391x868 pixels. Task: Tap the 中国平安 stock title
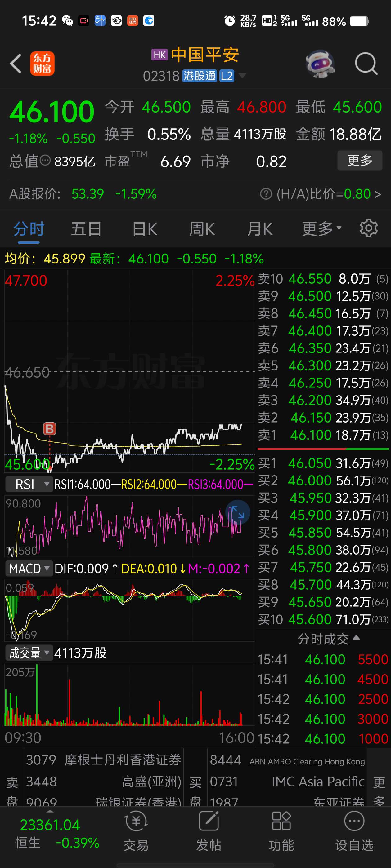tap(205, 55)
